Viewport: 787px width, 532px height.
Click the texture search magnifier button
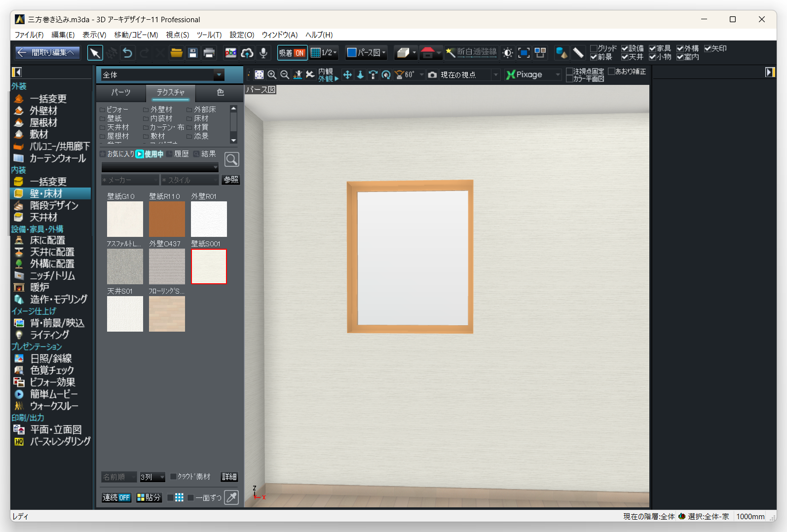[x=232, y=159]
